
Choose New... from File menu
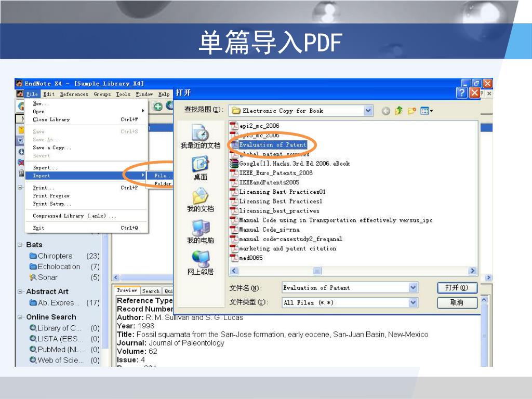(86, 103)
